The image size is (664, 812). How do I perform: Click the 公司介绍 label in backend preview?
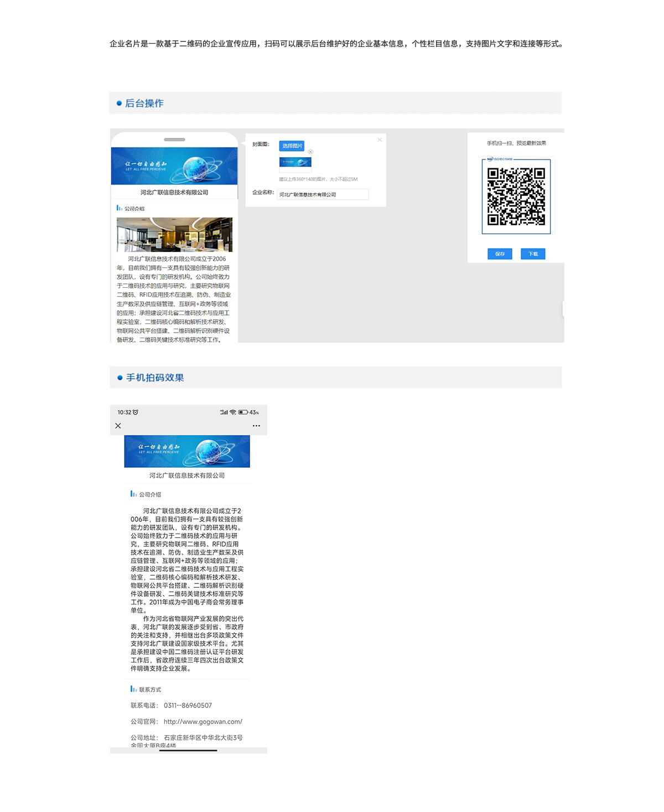134,209
